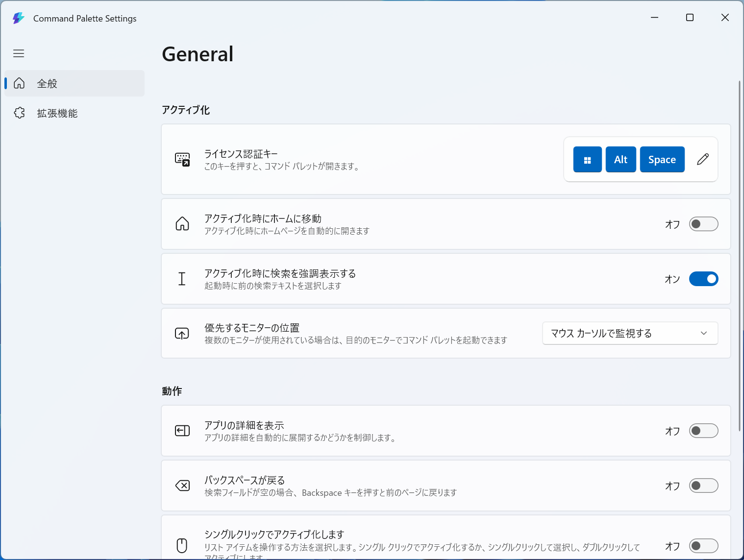Click the Alt key button in shortcut display
This screenshot has height=560, width=744.
tap(620, 159)
